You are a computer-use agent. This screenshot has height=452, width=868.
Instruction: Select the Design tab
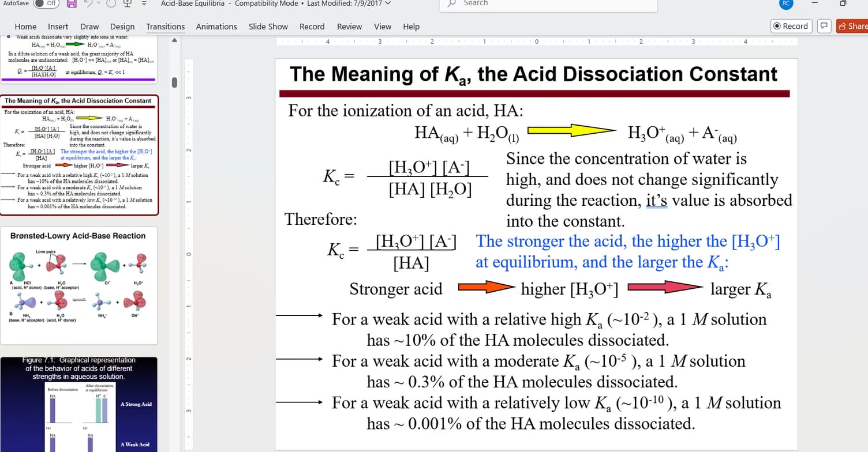click(x=122, y=27)
